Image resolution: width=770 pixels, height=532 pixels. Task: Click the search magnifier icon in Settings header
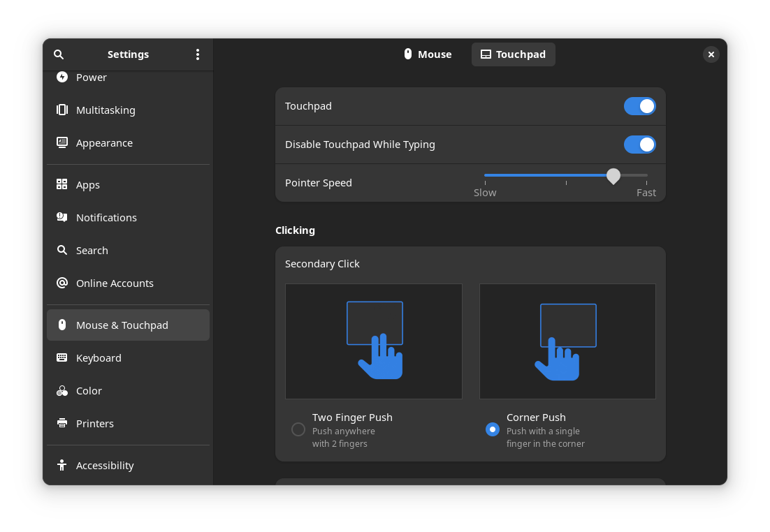tap(59, 54)
